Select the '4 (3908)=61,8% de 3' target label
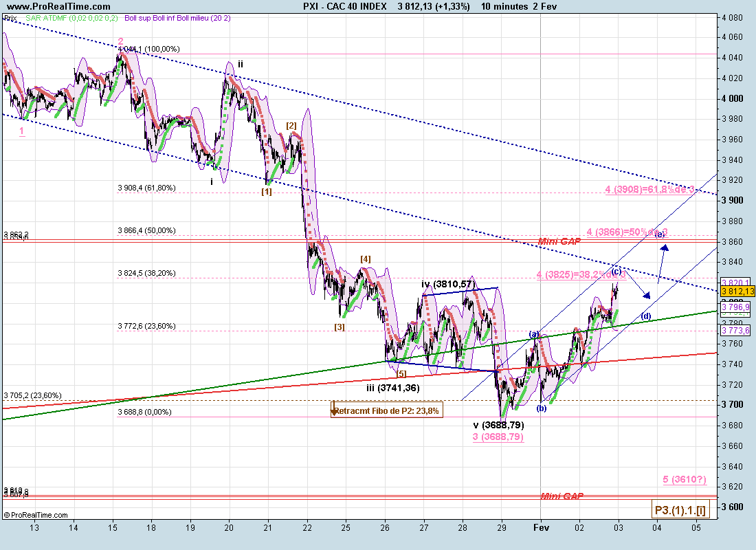 [650, 189]
